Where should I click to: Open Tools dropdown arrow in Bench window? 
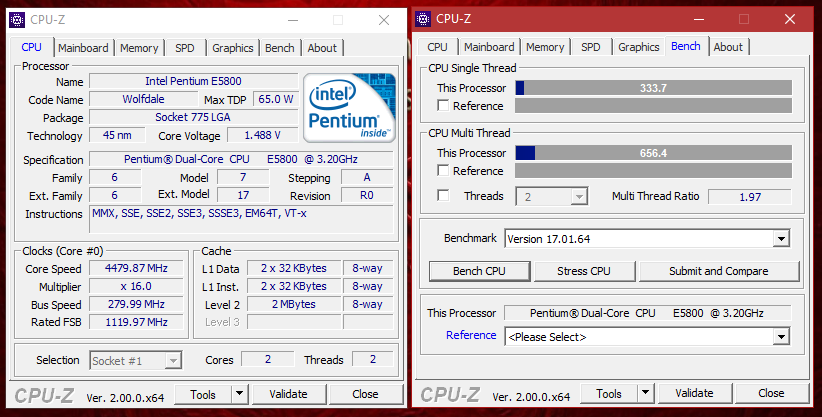pos(645,393)
